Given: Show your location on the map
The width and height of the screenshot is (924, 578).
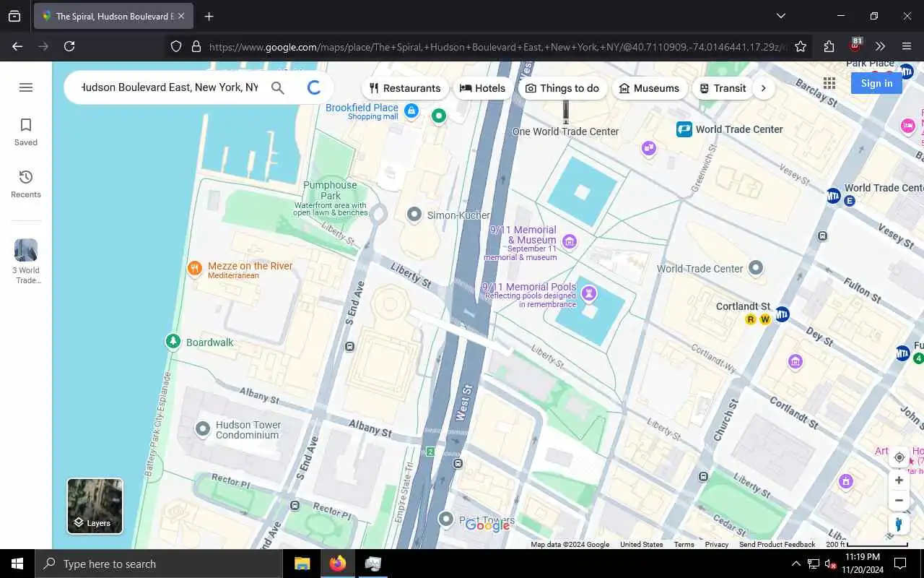Looking at the screenshot, I should [899, 457].
